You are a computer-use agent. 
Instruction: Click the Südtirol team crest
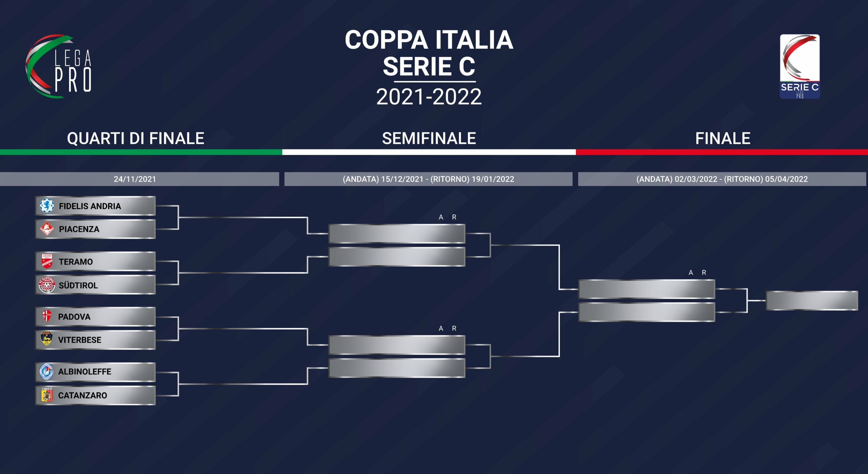pyautogui.click(x=47, y=285)
